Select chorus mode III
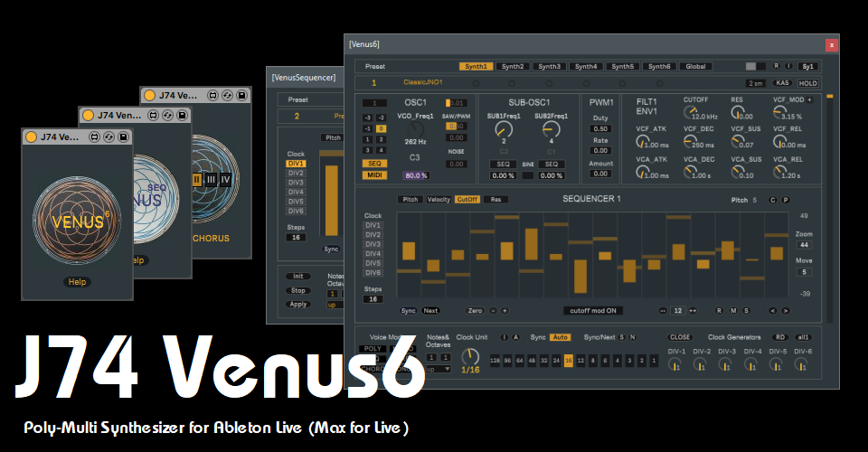 coord(211,179)
